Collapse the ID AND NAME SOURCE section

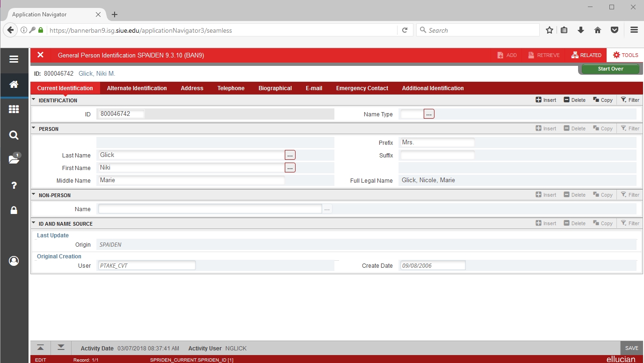(34, 223)
